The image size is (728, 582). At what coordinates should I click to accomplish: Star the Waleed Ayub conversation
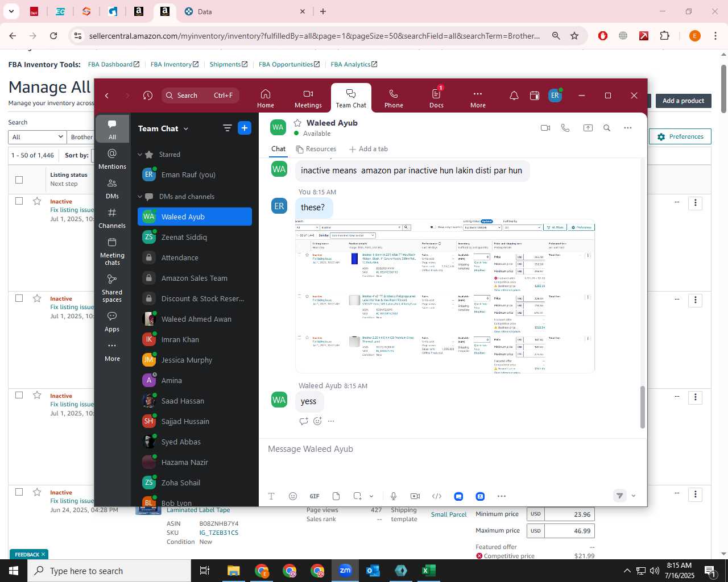(297, 123)
